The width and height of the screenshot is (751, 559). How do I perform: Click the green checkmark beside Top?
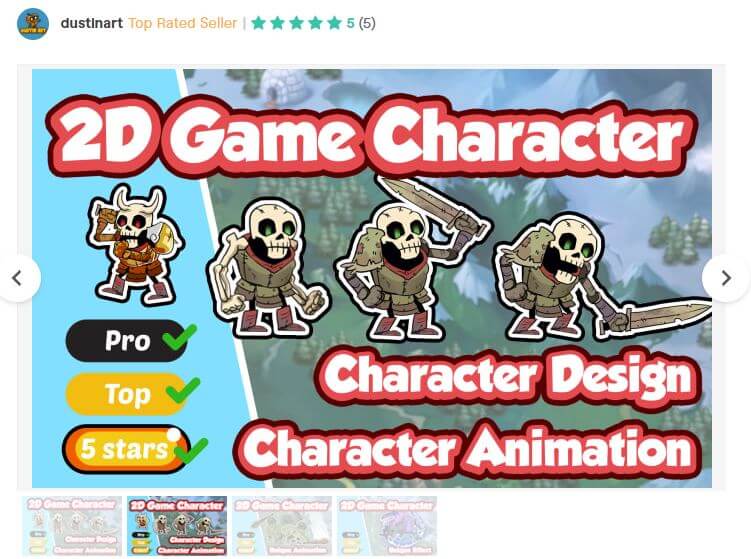point(182,390)
